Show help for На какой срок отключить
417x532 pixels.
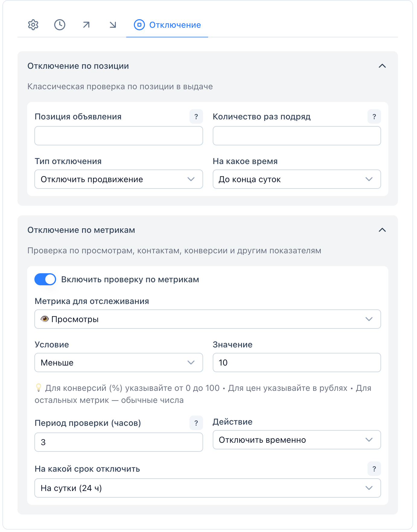374,469
